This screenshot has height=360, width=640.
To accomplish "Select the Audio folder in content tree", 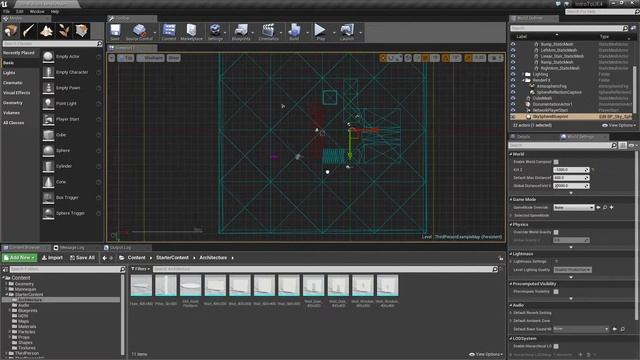I will point(24,305).
